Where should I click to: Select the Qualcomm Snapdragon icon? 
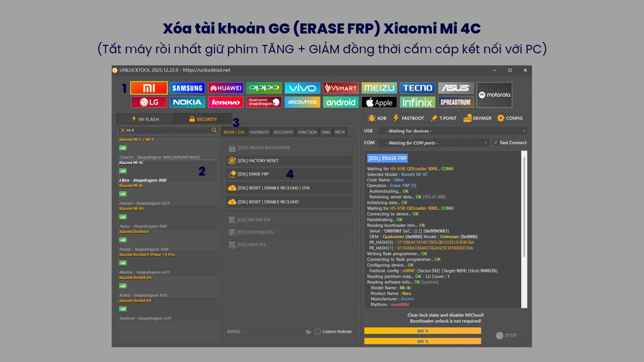click(264, 102)
